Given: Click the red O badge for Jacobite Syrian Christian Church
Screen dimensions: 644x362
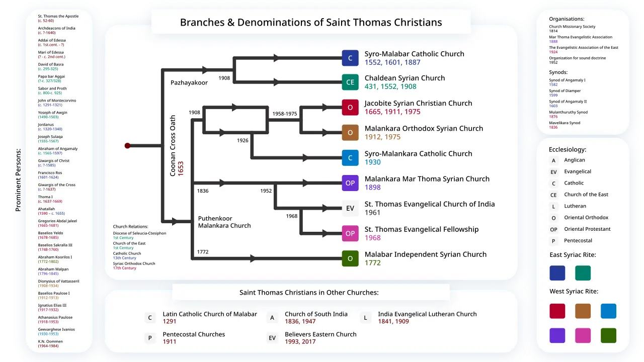Looking at the screenshot, I should [x=350, y=108].
